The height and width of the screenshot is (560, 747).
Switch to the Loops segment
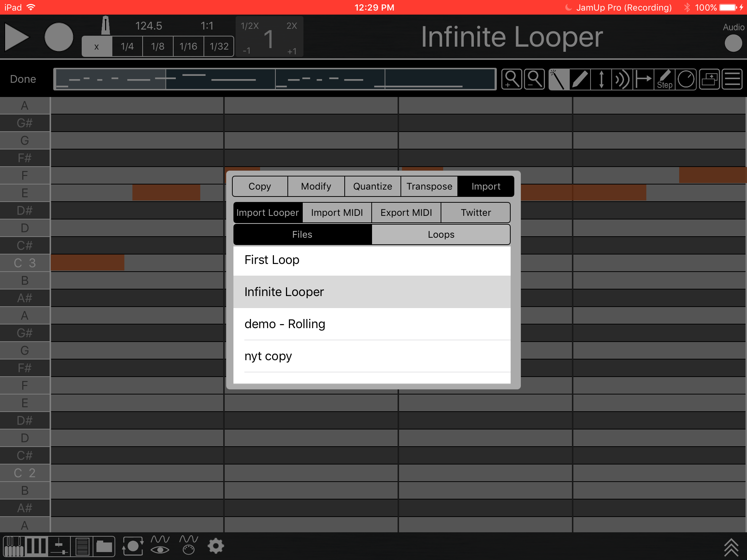click(441, 234)
